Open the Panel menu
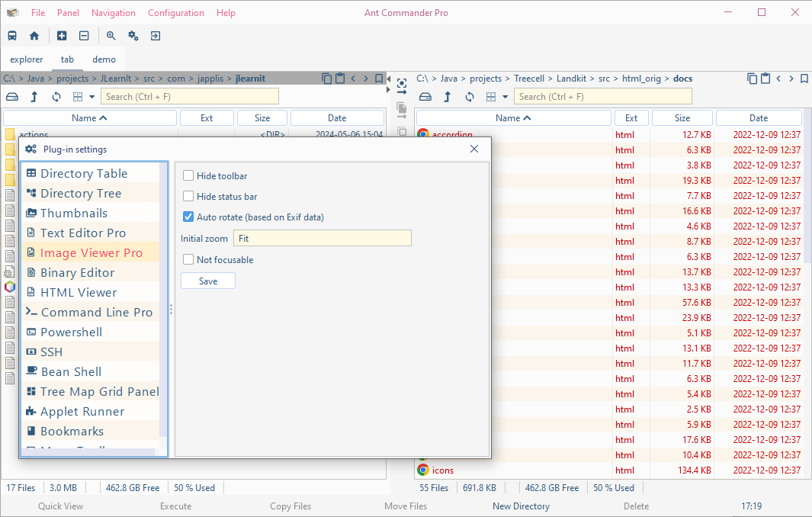 click(68, 13)
